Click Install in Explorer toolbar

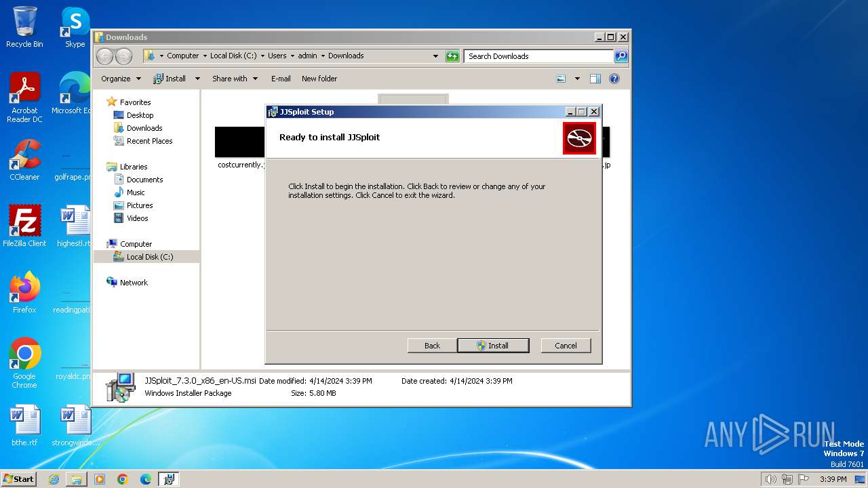(170, 79)
